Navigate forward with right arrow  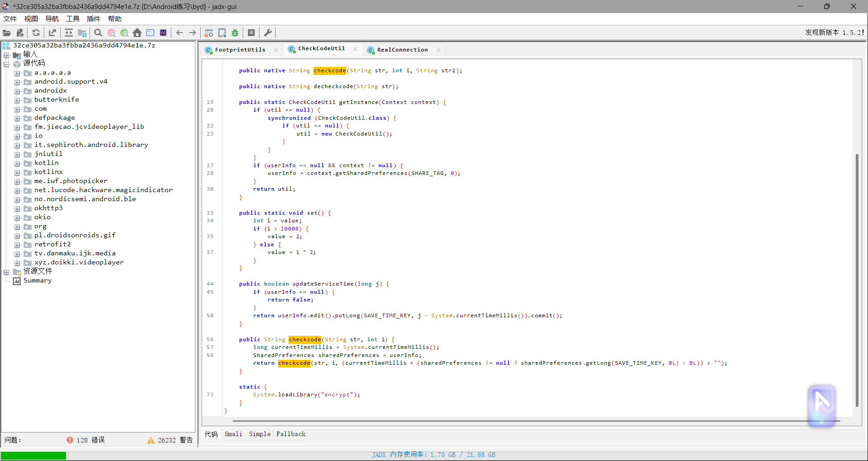point(193,33)
